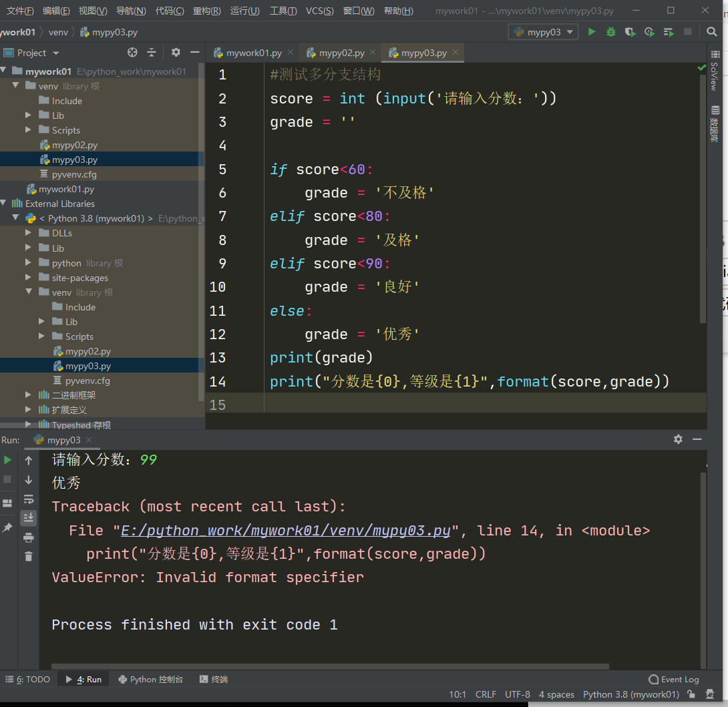Open the 编辑(E) menu
728x707 pixels.
(56, 11)
